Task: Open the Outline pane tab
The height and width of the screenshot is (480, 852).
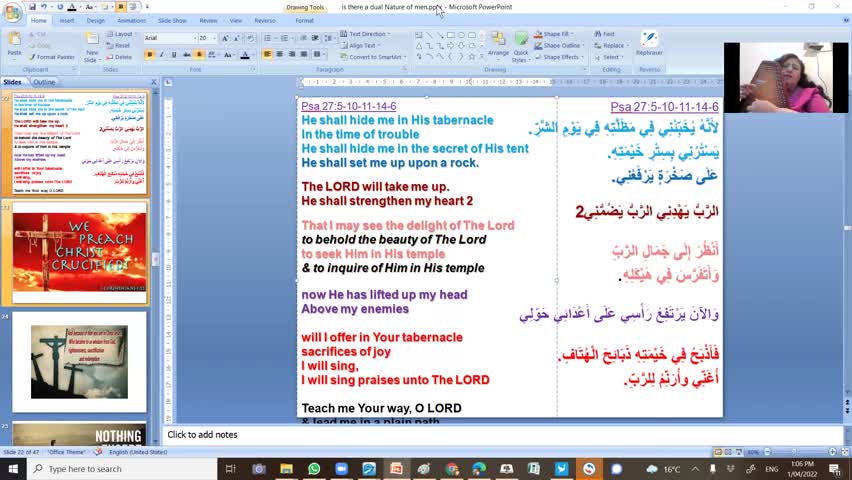Action: coord(44,82)
